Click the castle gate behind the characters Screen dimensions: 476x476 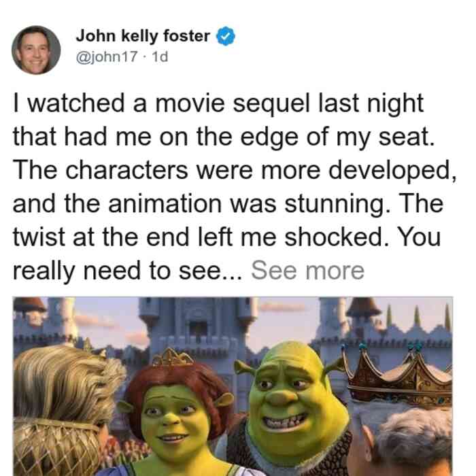pos(199,329)
